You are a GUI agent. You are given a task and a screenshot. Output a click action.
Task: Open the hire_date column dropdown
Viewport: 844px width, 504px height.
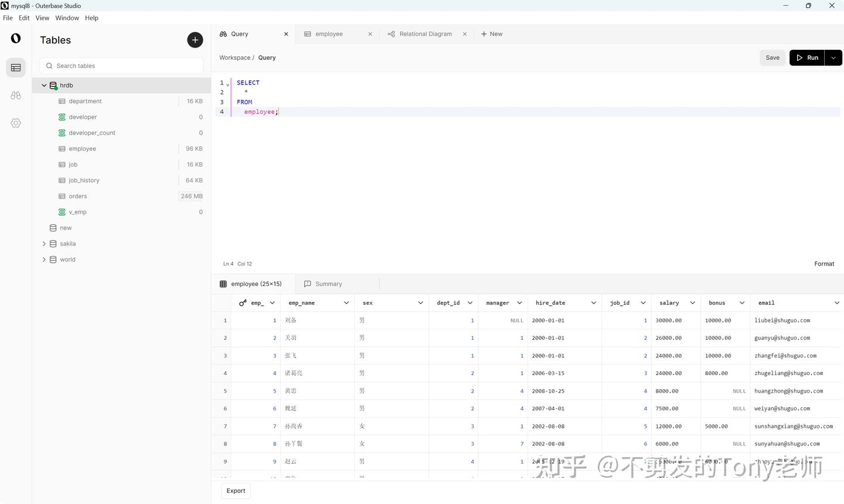(594, 303)
